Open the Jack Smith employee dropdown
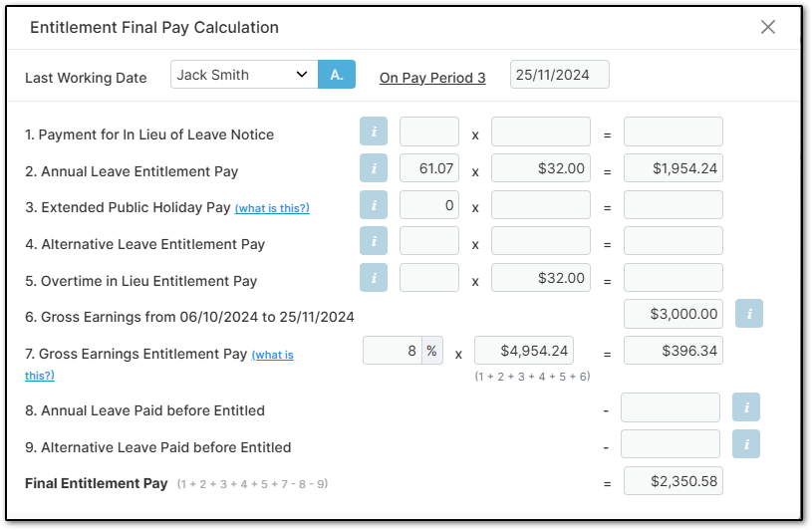812x530 pixels. click(x=244, y=75)
